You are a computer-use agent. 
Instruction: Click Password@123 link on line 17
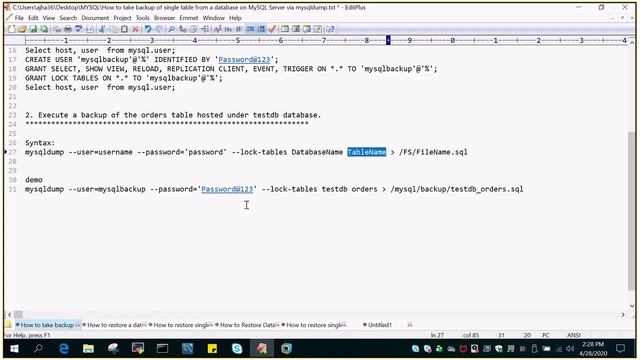pyautogui.click(x=244, y=60)
